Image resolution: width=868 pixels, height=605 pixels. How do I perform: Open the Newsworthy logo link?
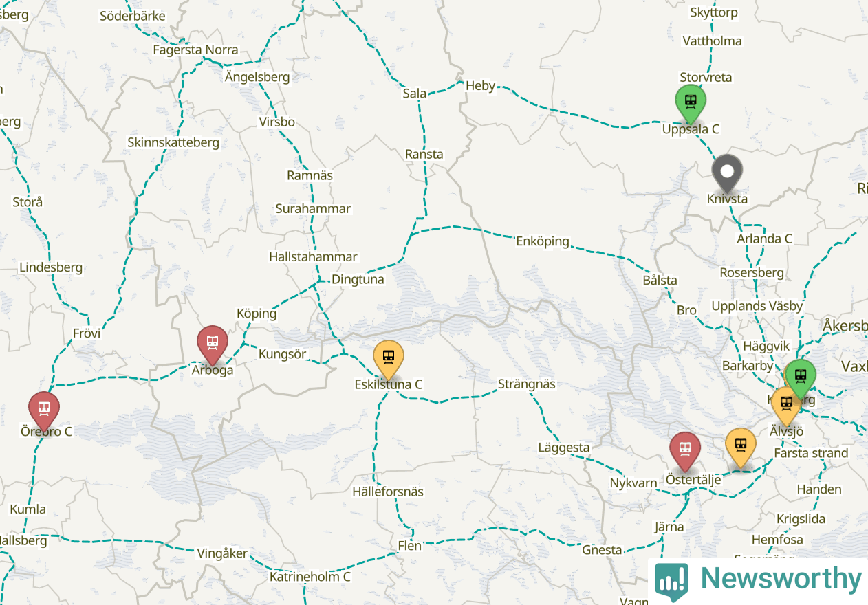[757, 580]
